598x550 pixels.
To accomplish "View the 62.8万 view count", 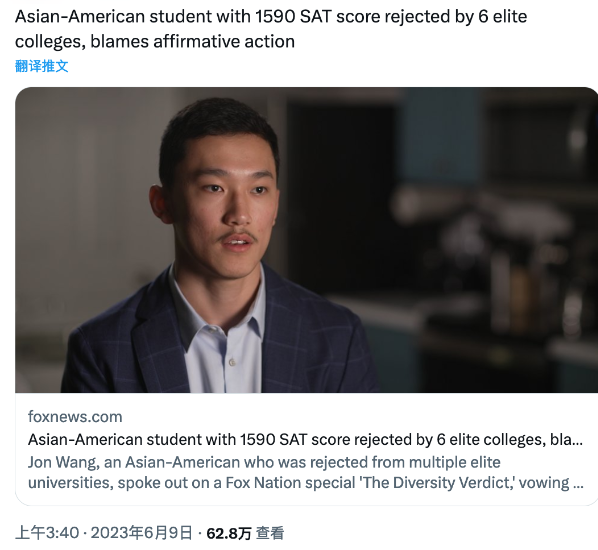I will point(229,533).
